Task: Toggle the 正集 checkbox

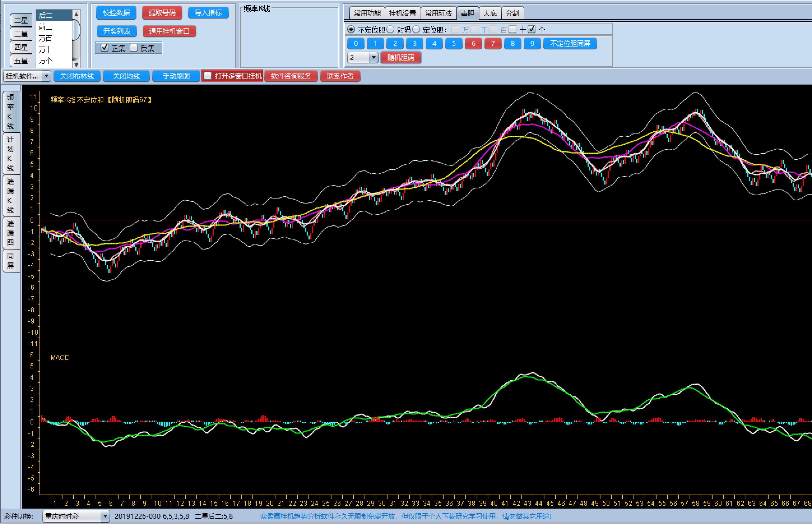Action: 105,48
